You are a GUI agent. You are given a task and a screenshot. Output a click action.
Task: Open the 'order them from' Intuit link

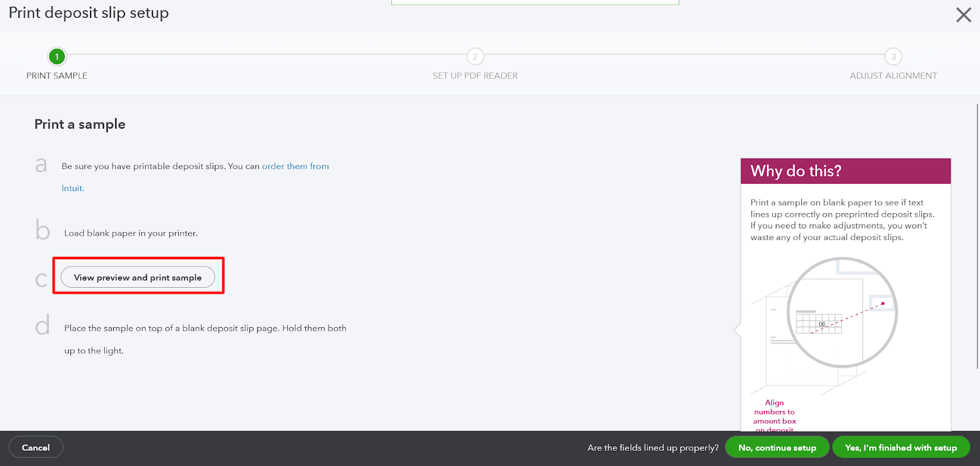tap(295, 167)
